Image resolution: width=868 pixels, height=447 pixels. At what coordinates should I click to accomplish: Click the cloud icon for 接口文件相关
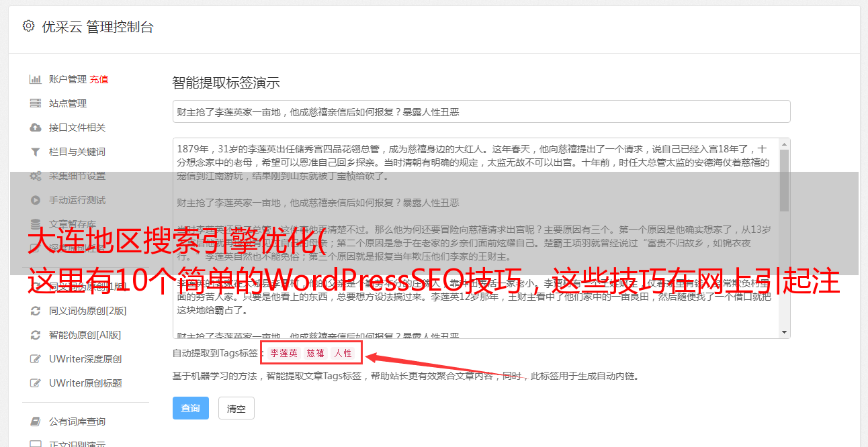coord(36,128)
